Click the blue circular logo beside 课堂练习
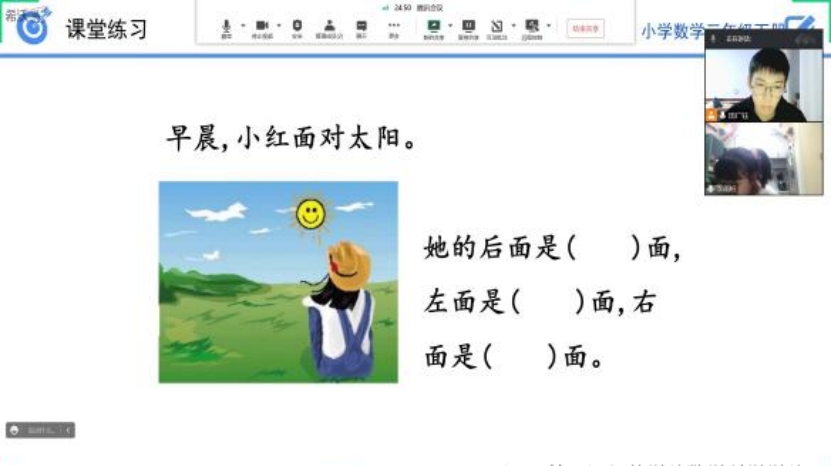Screen dimensions: 831x466 coord(32,29)
